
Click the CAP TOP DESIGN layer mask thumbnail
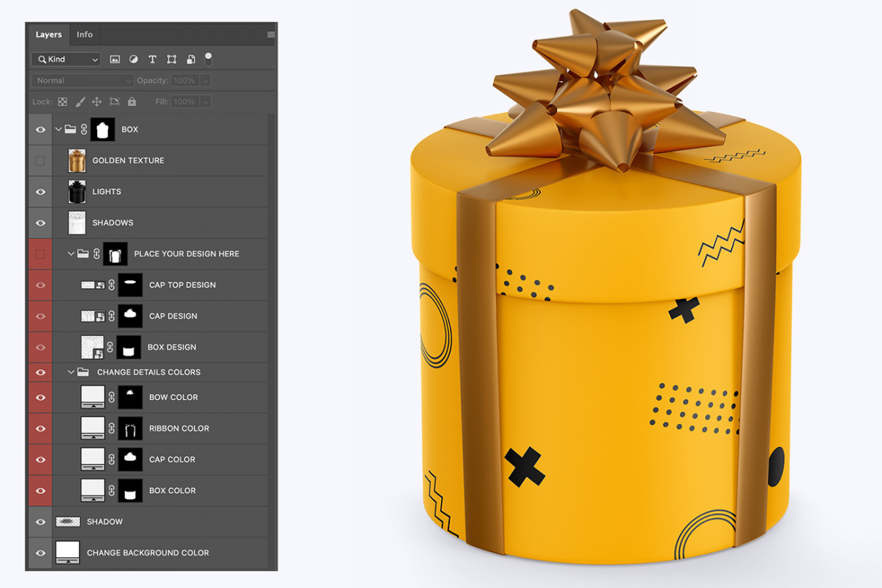[x=130, y=285]
